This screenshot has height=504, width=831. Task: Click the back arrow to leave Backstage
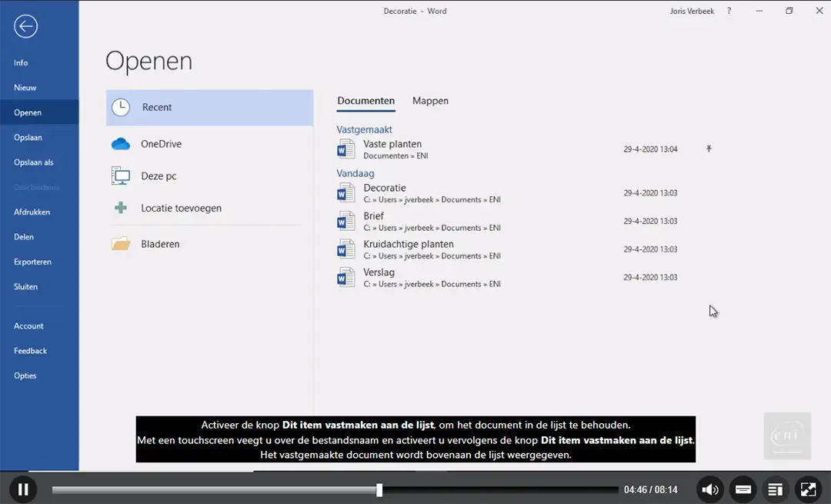25,26
